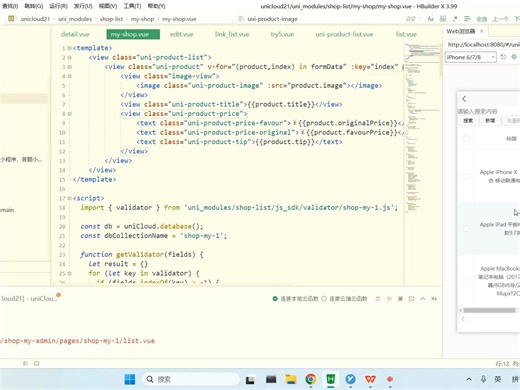Open the shop-my-1/list.vue console link
520x390 pixels.
point(77,341)
